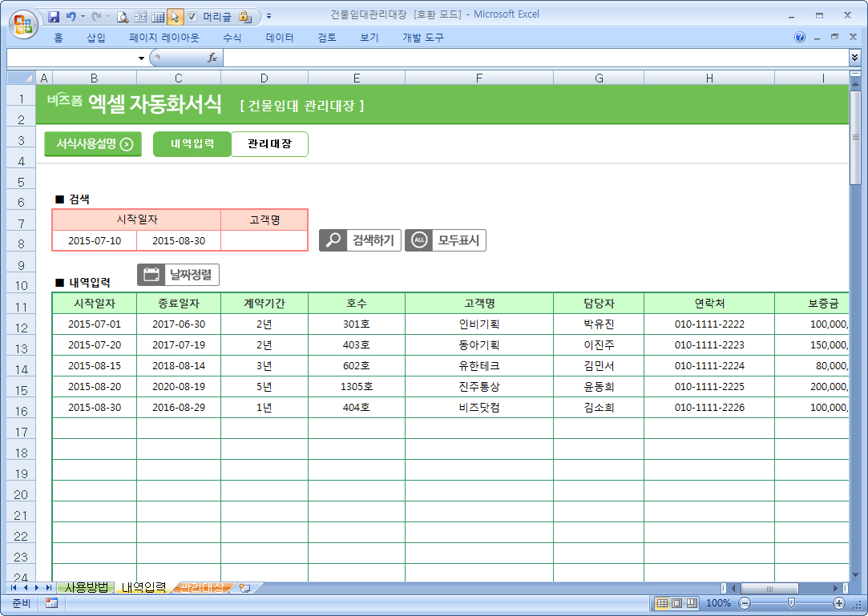Open Customize Quick Access Toolbar dropdown

(x=268, y=15)
